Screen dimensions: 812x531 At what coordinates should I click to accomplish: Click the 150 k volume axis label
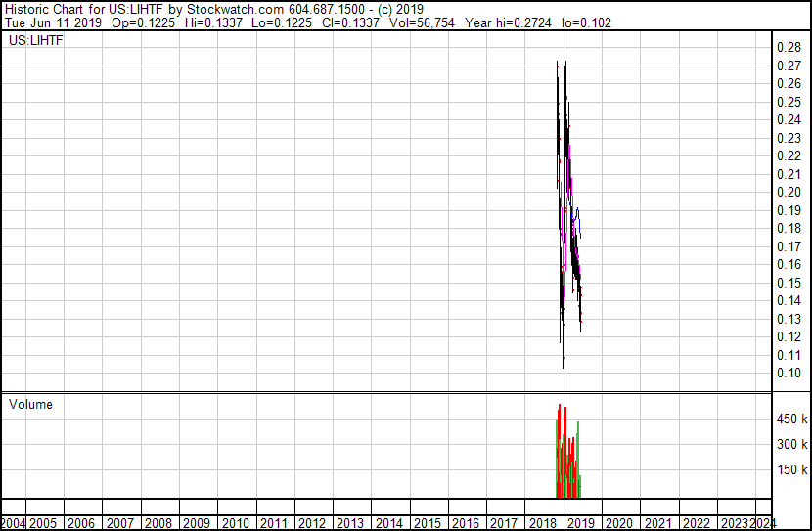tap(791, 470)
